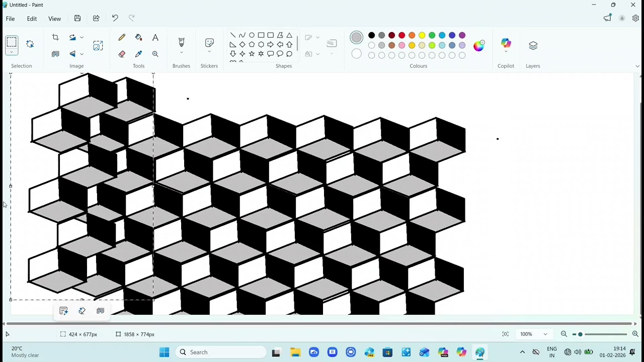Collapse the ribbon with the chevron
The width and height of the screenshot is (644, 362).
pyautogui.click(x=637, y=66)
